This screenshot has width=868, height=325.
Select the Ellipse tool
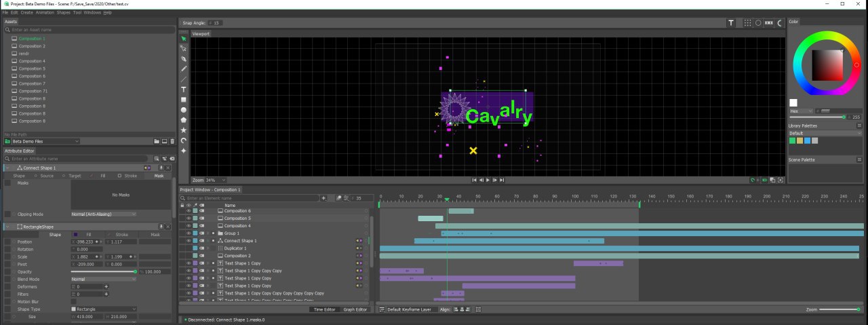click(183, 110)
